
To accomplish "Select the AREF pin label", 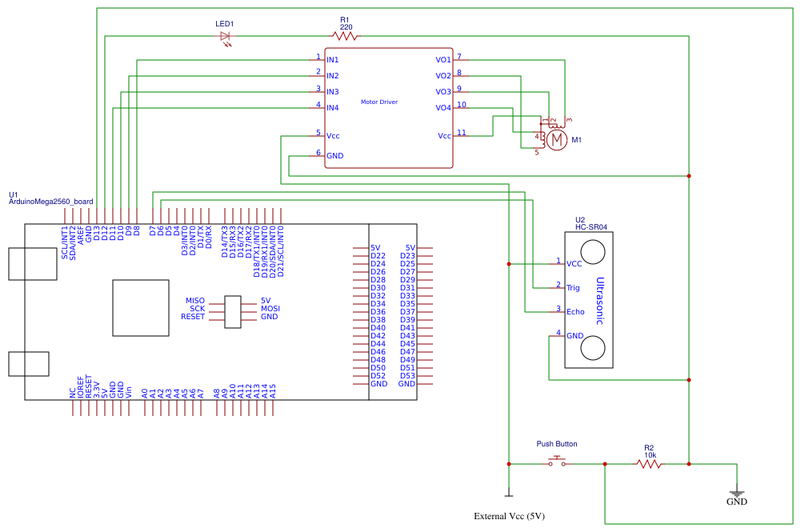I will point(81,234).
